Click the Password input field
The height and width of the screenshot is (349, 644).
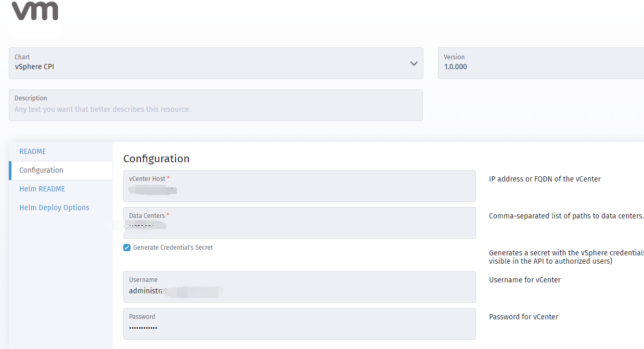(x=300, y=324)
